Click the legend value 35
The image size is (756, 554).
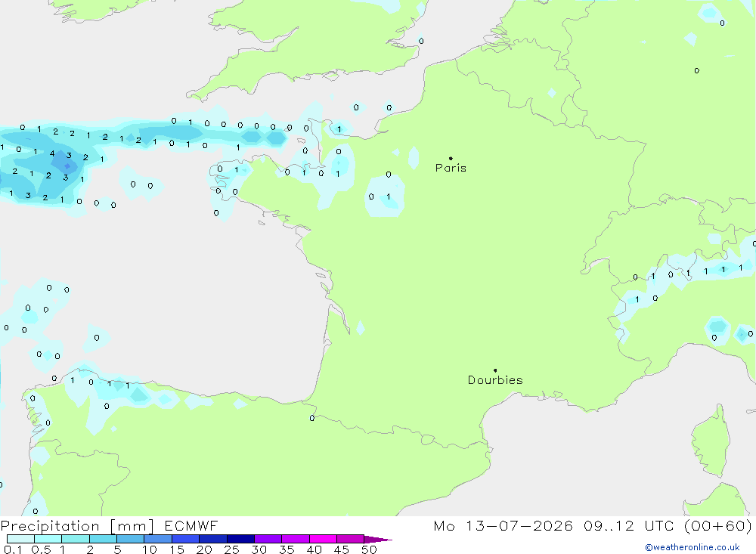pyautogui.click(x=287, y=549)
